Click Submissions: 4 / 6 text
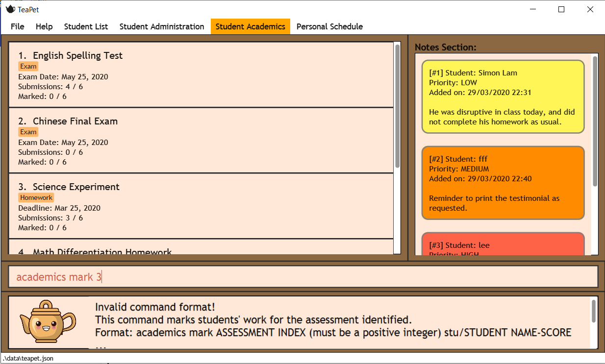 [50, 87]
